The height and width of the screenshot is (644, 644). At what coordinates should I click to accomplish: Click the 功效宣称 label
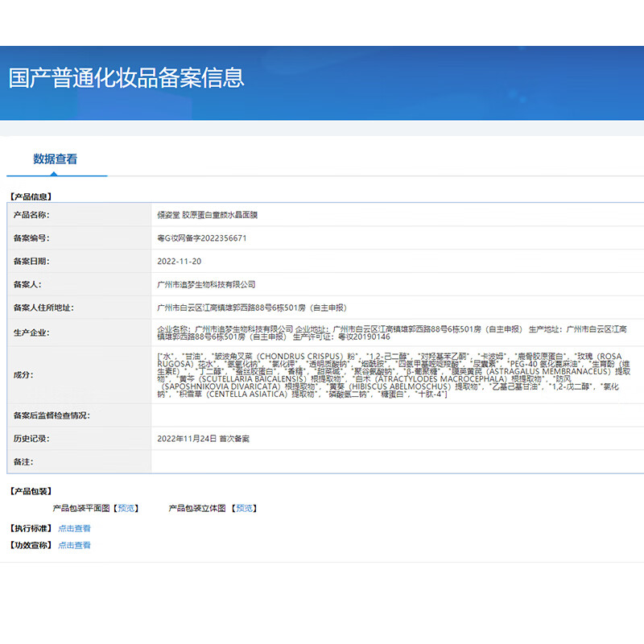31,546
